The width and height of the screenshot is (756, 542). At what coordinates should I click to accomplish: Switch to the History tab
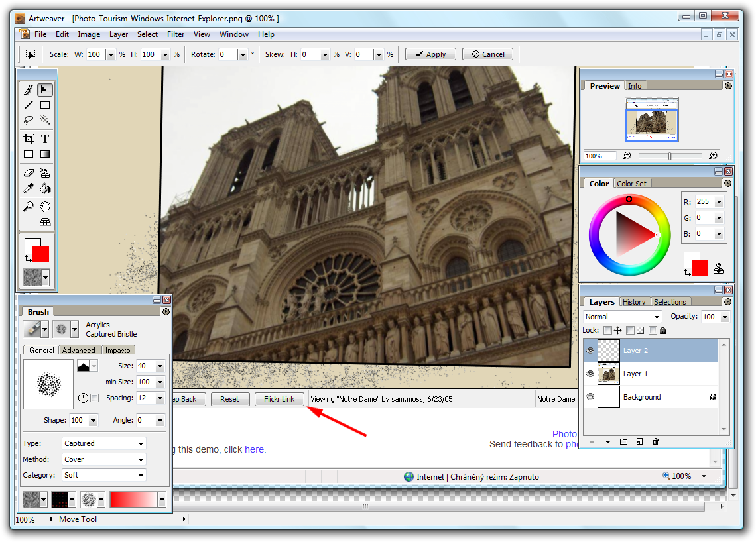pos(633,302)
